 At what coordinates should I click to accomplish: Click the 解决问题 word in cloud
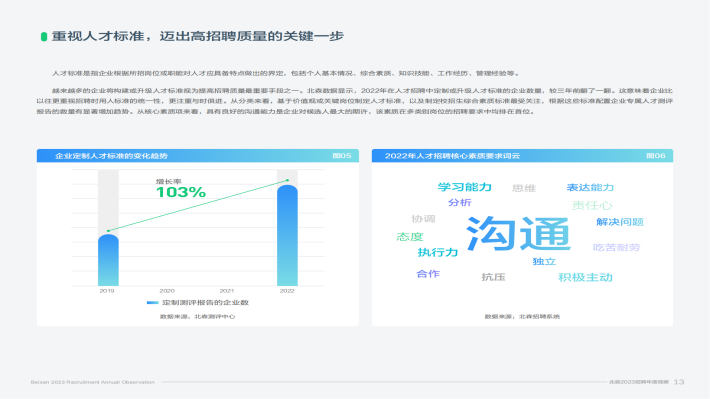[620, 222]
